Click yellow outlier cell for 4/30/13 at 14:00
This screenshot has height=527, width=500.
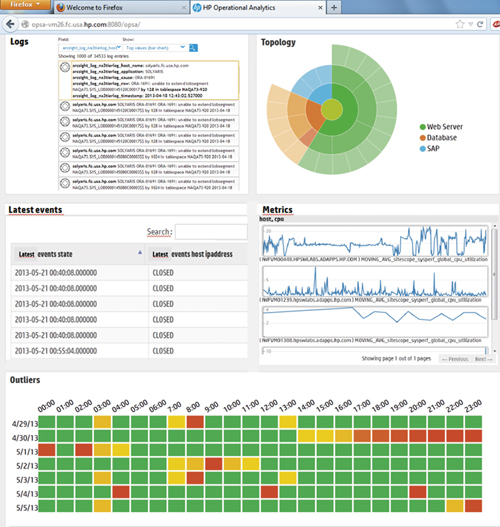(x=306, y=436)
